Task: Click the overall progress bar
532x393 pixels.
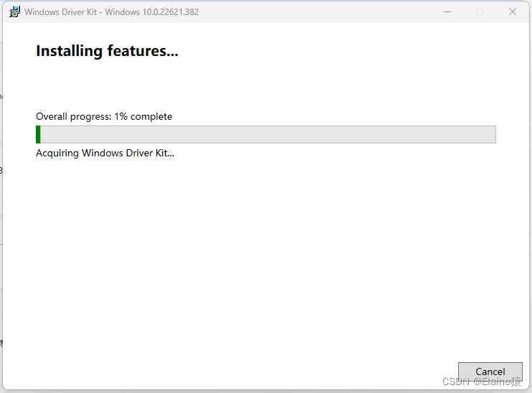Action: click(266, 134)
